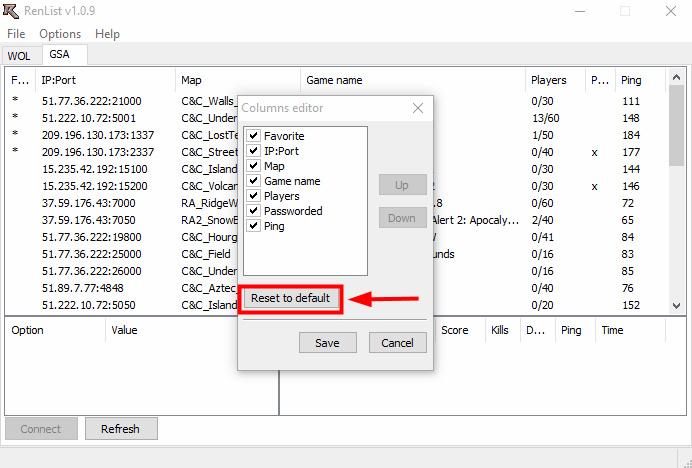
Task: Open the Options menu
Action: click(x=60, y=34)
